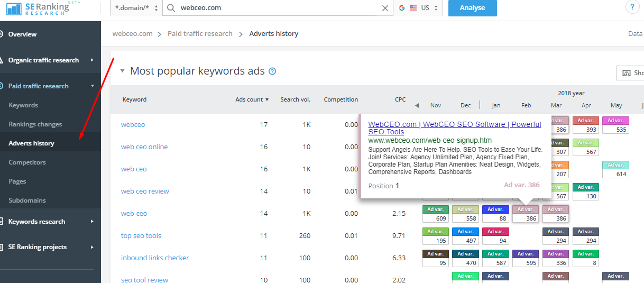Image resolution: width=644 pixels, height=283 pixels.
Task: Open Overview in the sidebar
Action: click(23, 34)
